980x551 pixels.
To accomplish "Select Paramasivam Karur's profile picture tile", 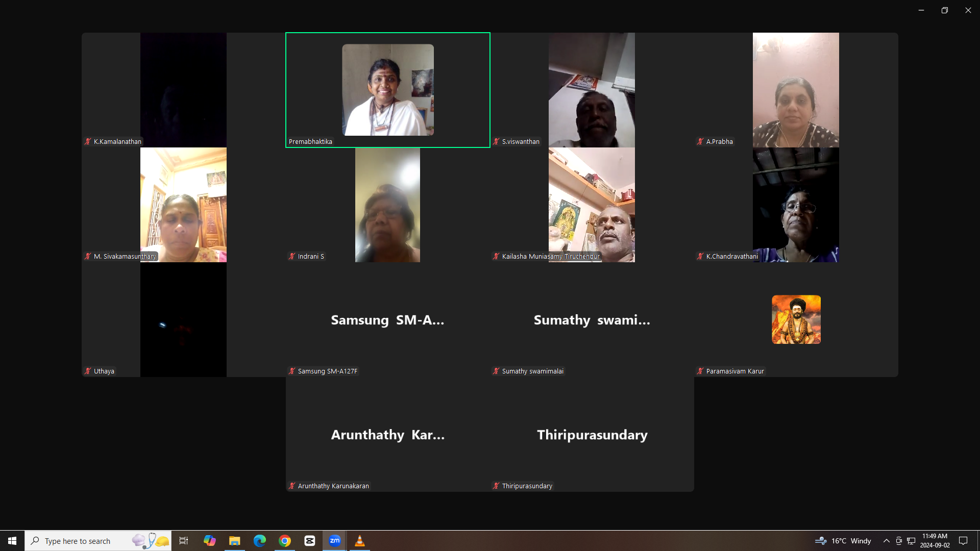I will (x=796, y=319).
